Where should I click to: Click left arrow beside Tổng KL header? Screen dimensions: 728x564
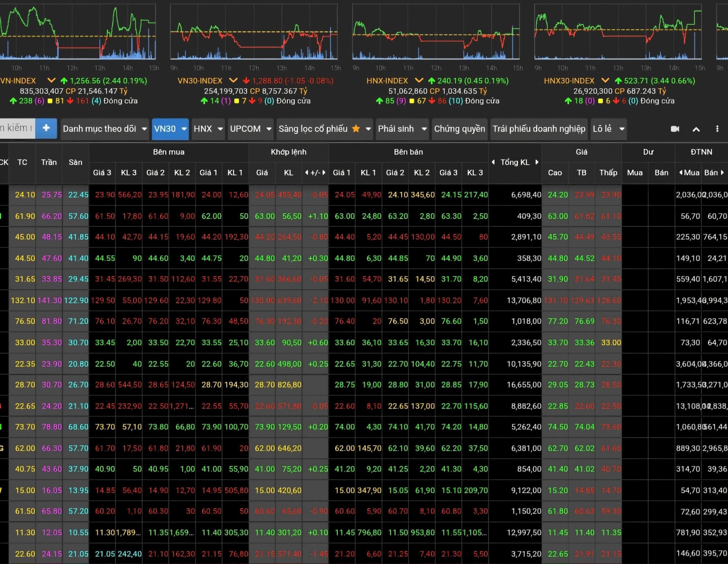pos(493,162)
